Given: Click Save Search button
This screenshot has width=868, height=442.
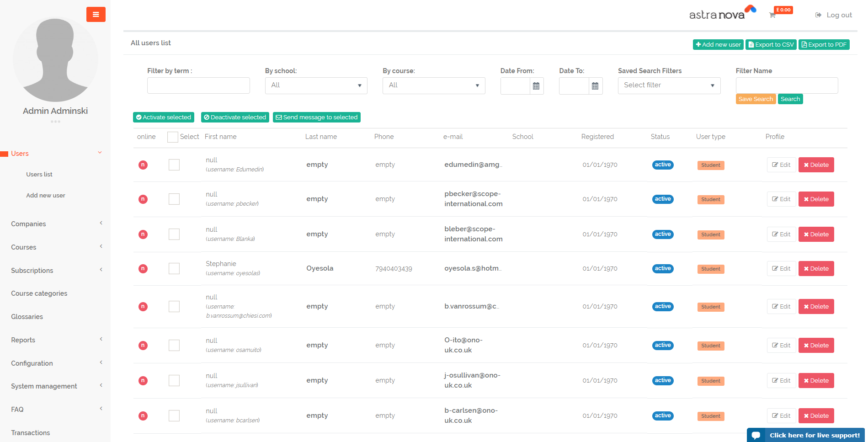Looking at the screenshot, I should tap(756, 99).
